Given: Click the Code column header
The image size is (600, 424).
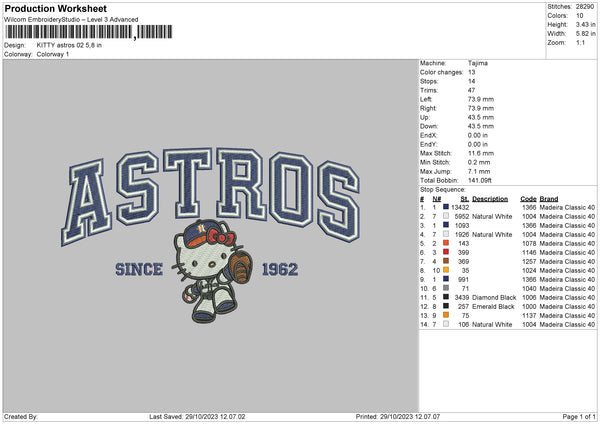Looking at the screenshot, I should [528, 199].
